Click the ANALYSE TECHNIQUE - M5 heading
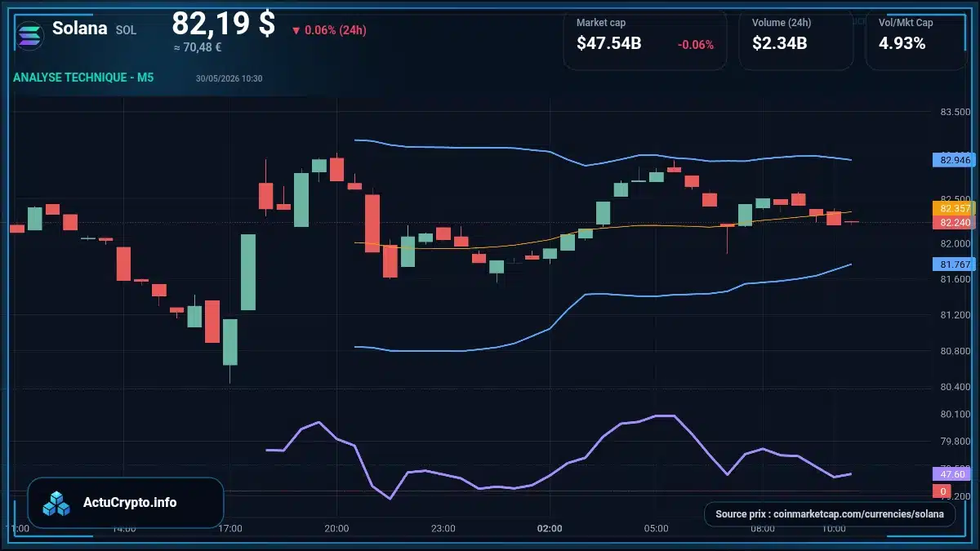This screenshot has height=551, width=980. click(83, 78)
